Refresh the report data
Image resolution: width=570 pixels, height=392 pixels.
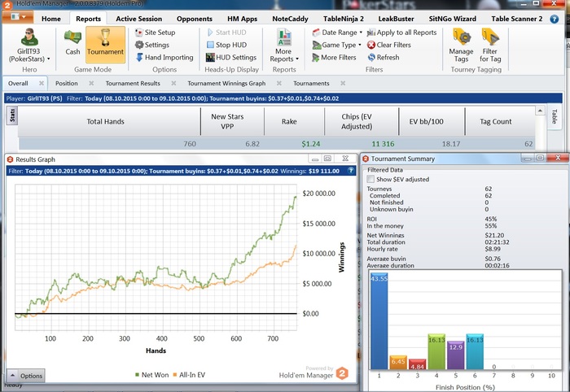(x=384, y=58)
